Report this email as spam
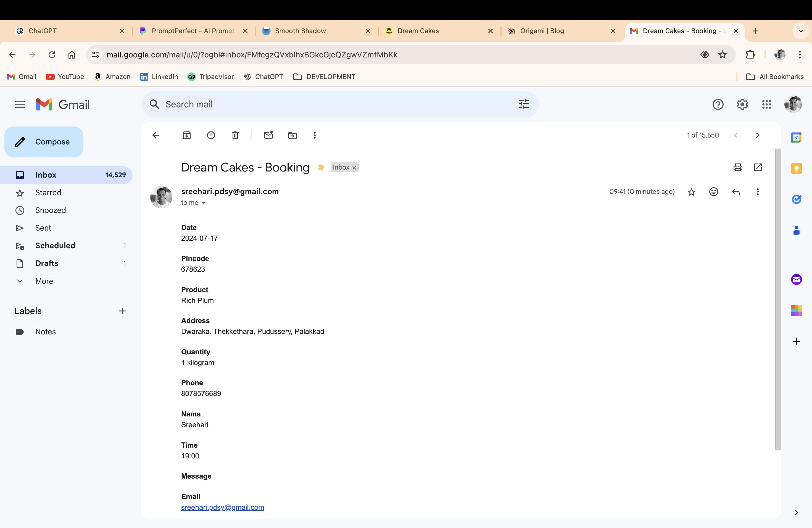This screenshot has width=812, height=528. coord(211,135)
